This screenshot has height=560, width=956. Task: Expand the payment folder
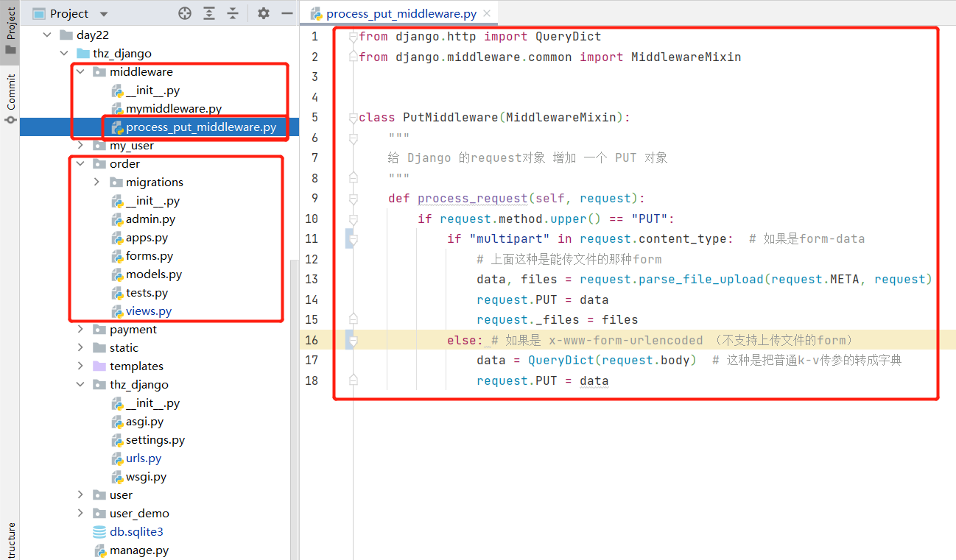coord(80,329)
